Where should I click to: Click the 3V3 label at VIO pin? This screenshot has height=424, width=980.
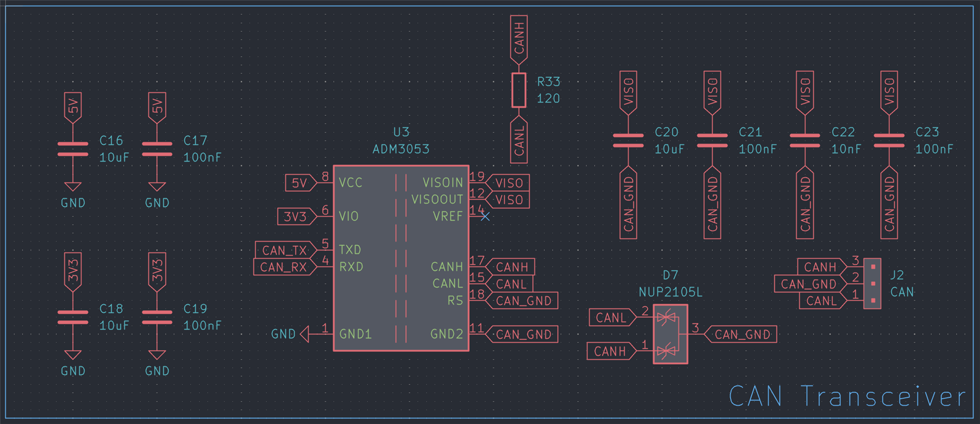297,217
